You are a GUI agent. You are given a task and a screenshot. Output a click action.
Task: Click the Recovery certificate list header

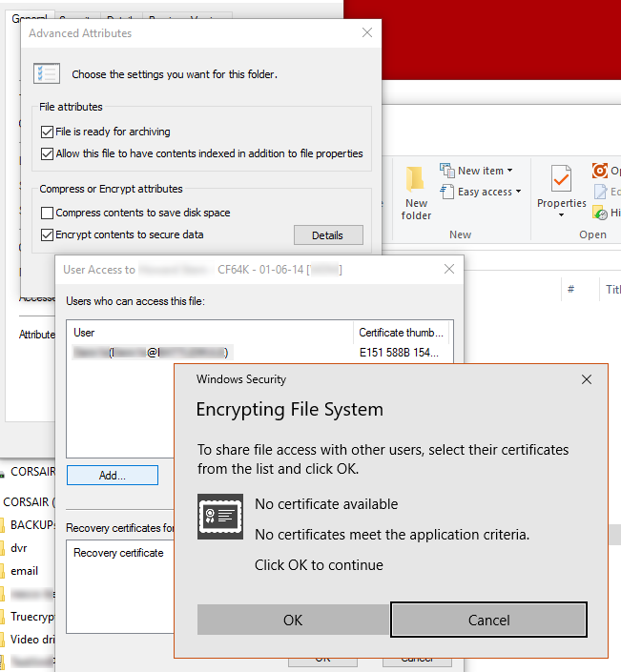click(120, 553)
